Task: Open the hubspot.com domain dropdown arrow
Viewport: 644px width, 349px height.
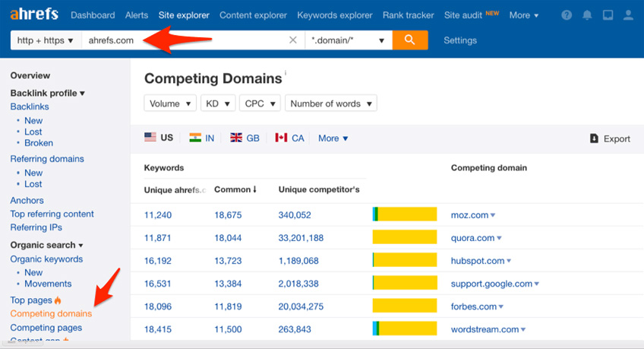Action: (x=509, y=261)
